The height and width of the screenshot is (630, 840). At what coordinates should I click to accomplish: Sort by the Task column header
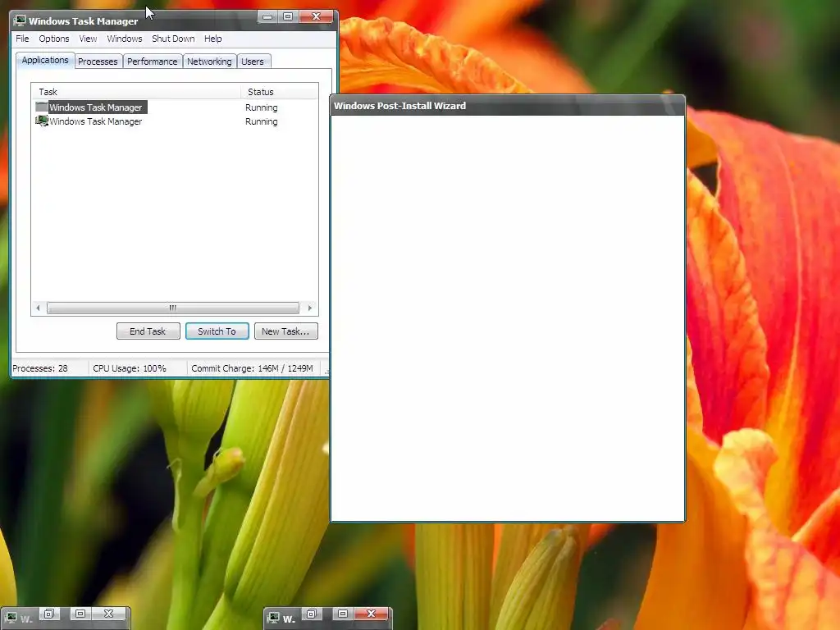click(135, 92)
